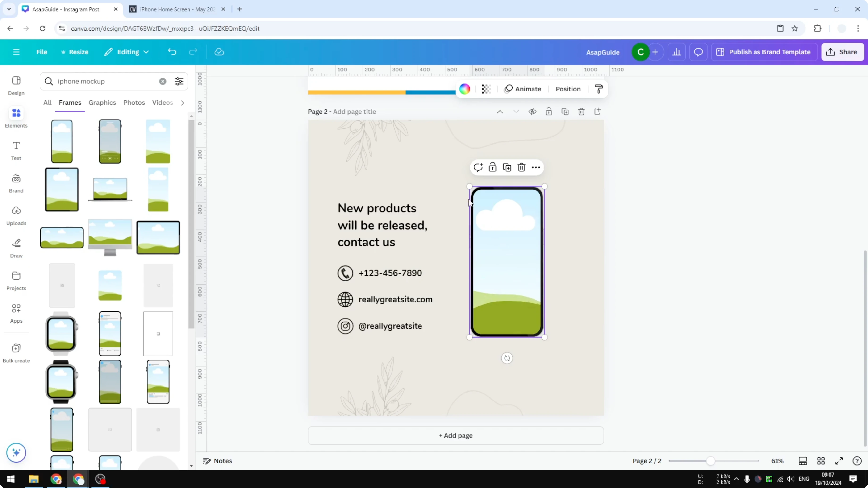Select the laptop mockup frame thumbnail
The image size is (868, 488).
pos(110,190)
